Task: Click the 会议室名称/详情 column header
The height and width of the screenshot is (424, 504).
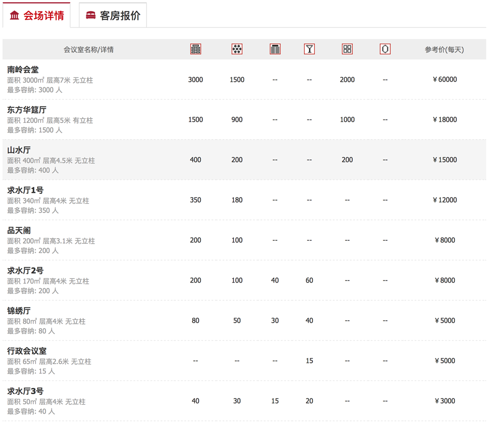Action: point(88,49)
